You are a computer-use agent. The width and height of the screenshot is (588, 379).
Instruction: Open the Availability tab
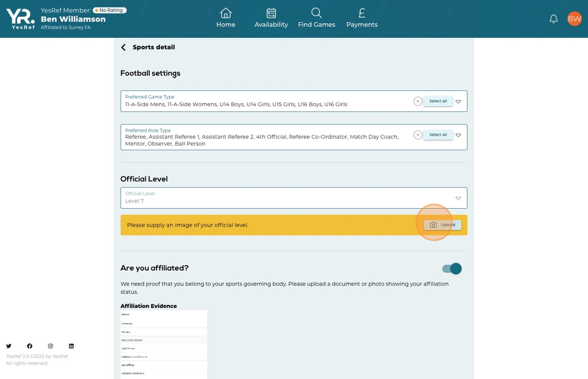click(271, 18)
